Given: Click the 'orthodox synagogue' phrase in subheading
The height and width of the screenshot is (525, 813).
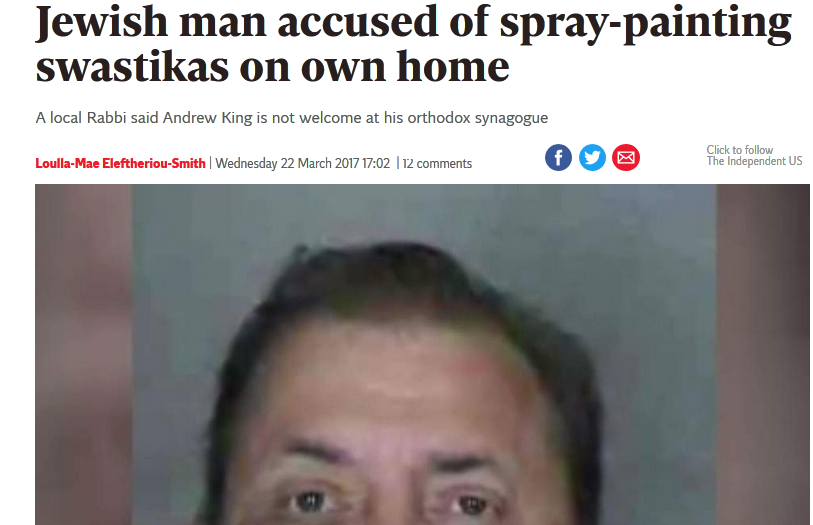Looking at the screenshot, I should [478, 118].
